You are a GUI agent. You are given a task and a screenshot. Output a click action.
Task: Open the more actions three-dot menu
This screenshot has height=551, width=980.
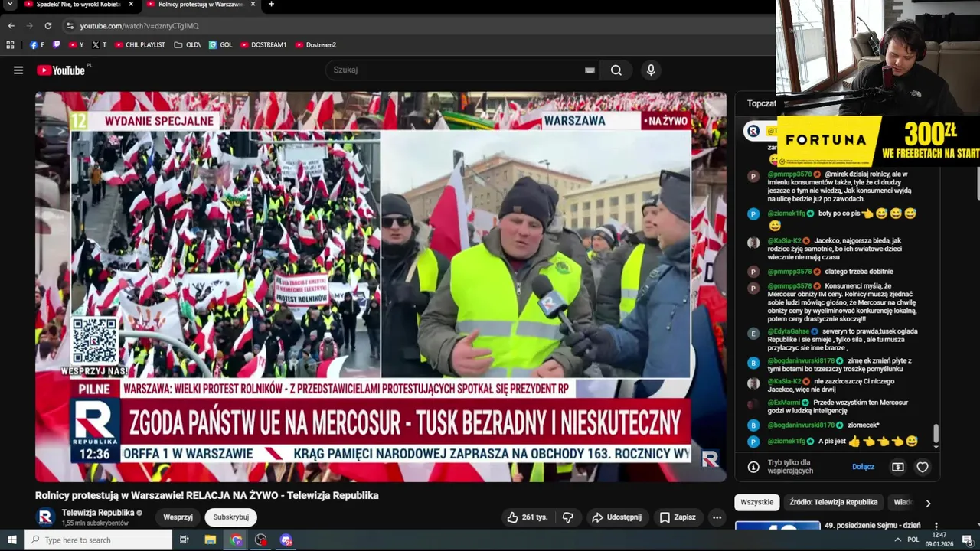tap(717, 517)
